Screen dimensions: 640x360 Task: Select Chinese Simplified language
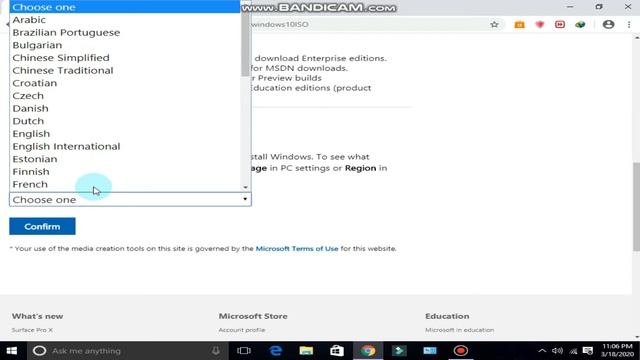[x=124, y=58]
